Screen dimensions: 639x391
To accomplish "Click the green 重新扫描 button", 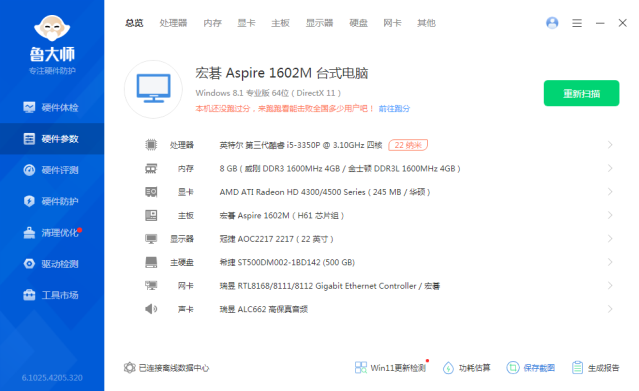I will click(x=582, y=93).
